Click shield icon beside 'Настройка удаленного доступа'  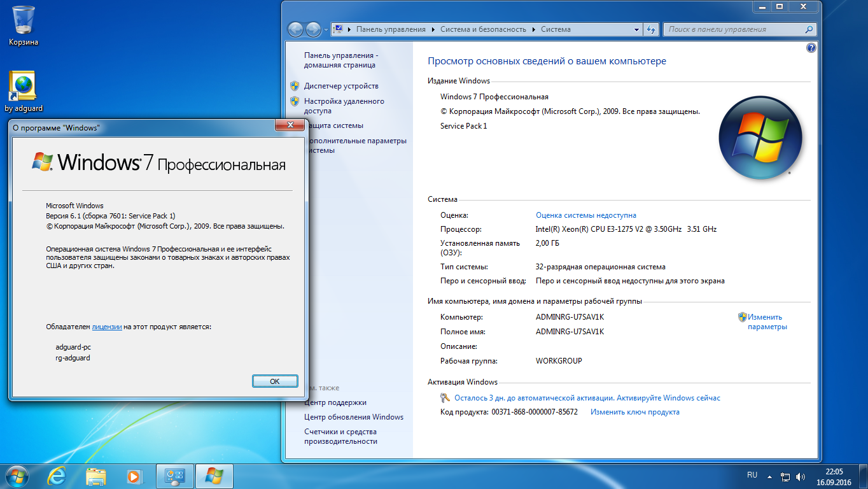tap(295, 101)
